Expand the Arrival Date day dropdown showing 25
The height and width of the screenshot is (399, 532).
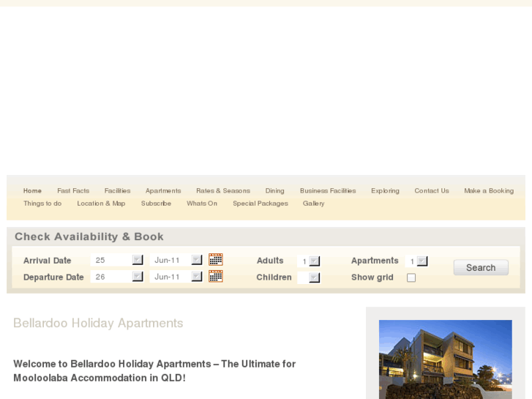117,260
